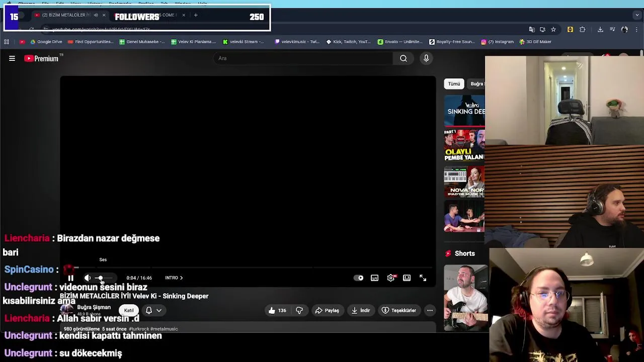Open the Velev Ki Planlama bookmark
This screenshot has width=644, height=362.
pyautogui.click(x=193, y=42)
